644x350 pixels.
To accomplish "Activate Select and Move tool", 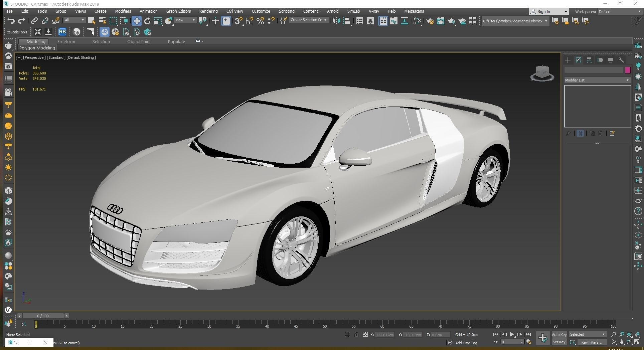I will [x=136, y=21].
